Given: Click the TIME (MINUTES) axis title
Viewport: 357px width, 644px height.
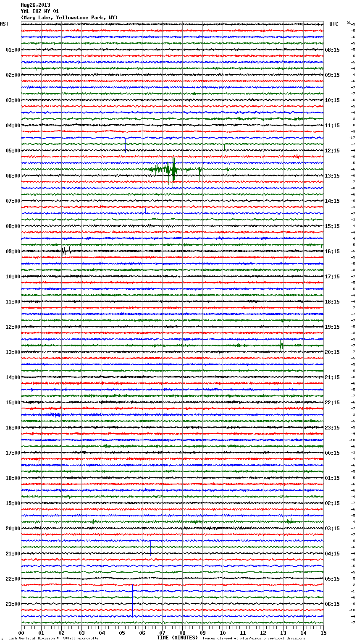Looking at the screenshot, I should click(177, 638).
